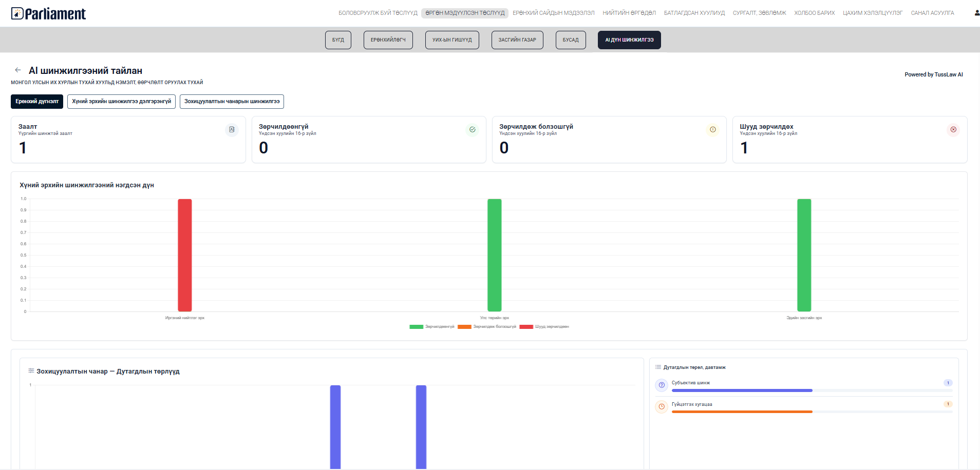Select the ЕРӨНХИЙЛӨГЧ filter button
Screen dimensions: 980x470
tap(388, 40)
